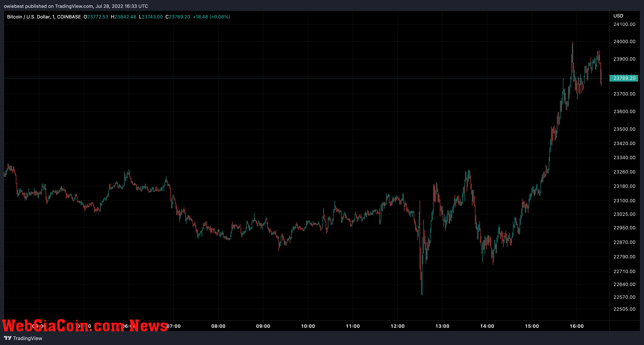Click the USD currency label
644x345 pixels.
(618, 16)
